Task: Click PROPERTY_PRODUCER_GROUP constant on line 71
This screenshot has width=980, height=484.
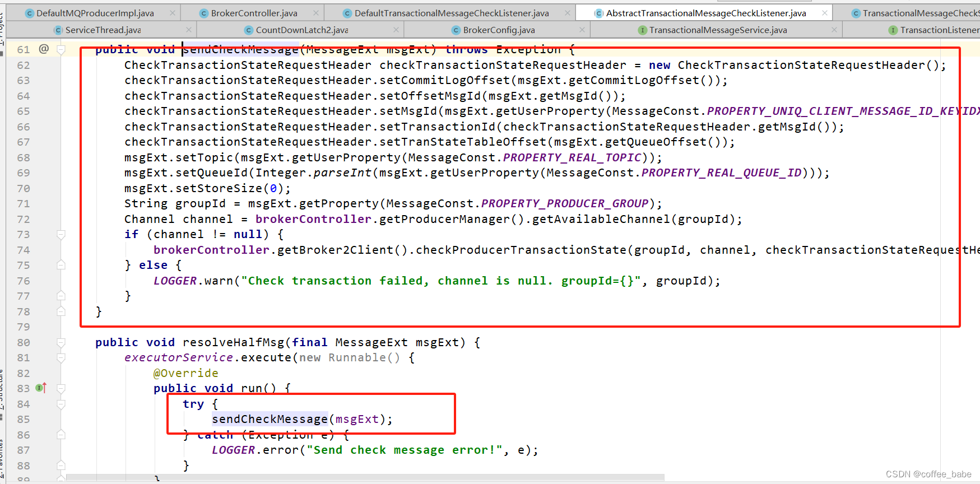Action: tap(565, 204)
